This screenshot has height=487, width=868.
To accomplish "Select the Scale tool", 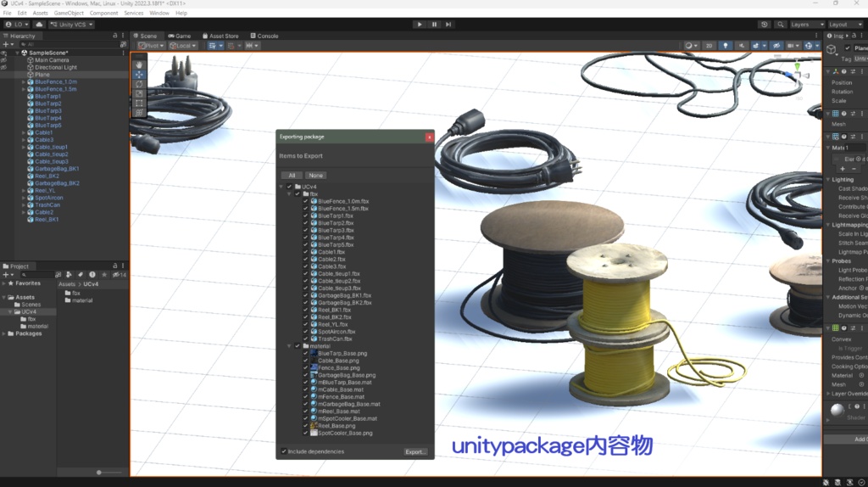I will point(139,93).
